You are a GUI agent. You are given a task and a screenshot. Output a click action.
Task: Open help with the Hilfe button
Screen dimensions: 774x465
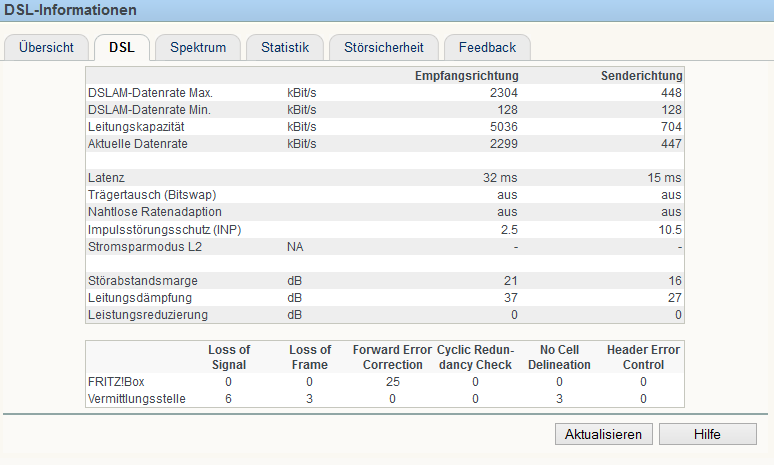click(x=709, y=434)
